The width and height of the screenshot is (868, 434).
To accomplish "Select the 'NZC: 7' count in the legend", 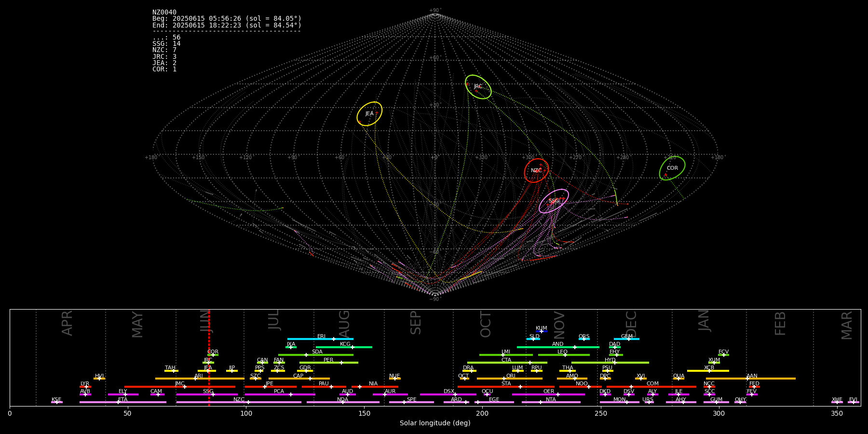I will (164, 50).
